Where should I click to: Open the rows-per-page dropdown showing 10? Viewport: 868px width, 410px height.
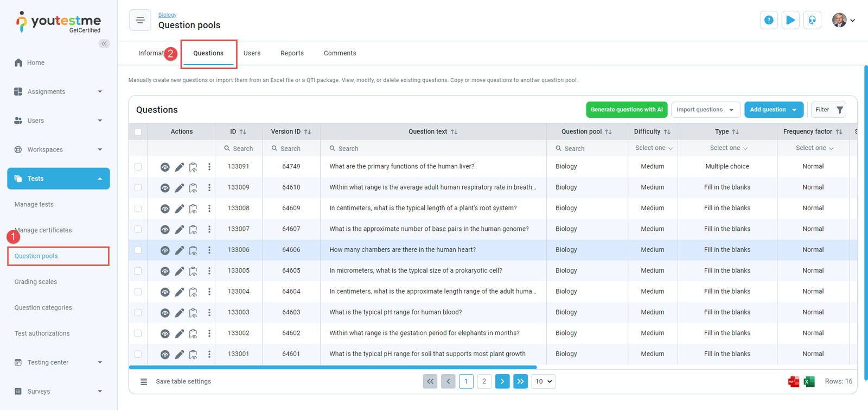544,382
